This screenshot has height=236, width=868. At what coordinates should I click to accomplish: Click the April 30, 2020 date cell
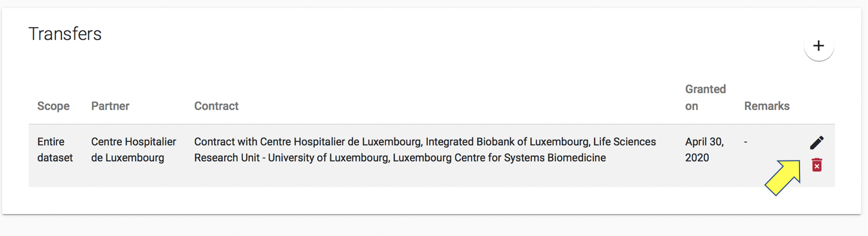(x=704, y=150)
